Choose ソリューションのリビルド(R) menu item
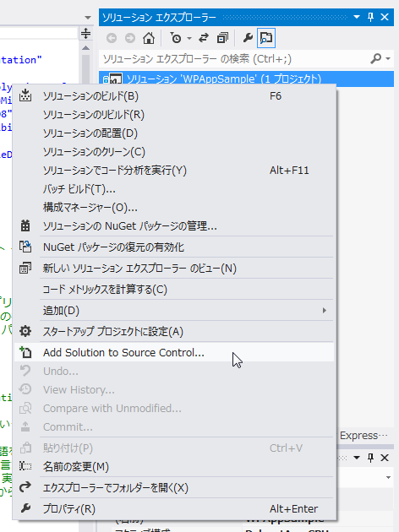This screenshot has width=399, height=532. click(x=174, y=115)
